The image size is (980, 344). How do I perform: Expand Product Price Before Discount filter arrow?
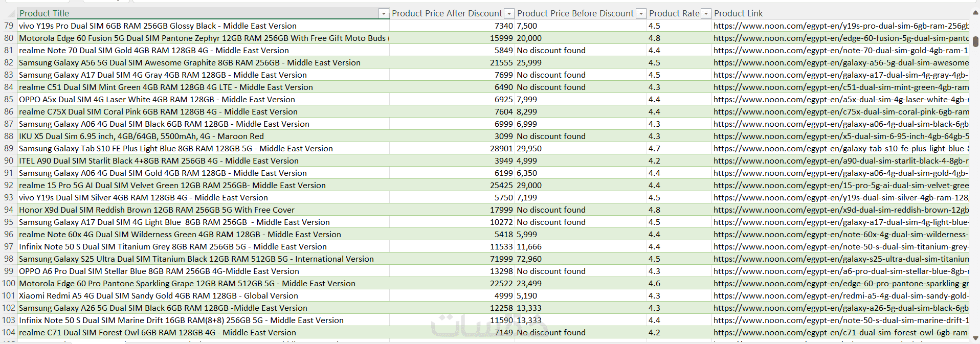(x=641, y=14)
